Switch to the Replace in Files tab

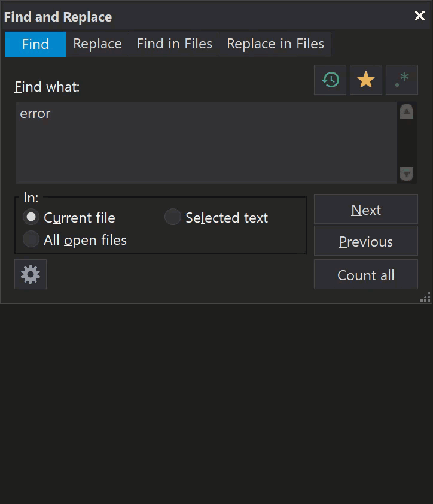275,44
